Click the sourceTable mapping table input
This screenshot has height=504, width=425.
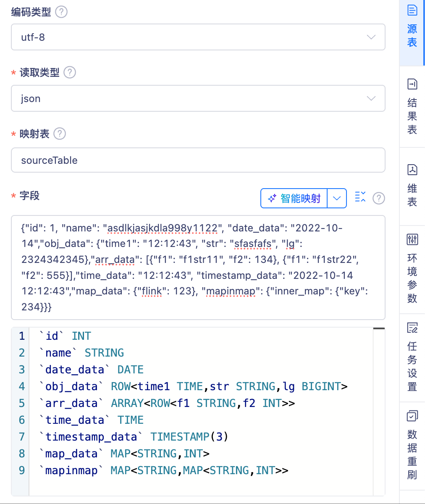pyautogui.click(x=198, y=160)
